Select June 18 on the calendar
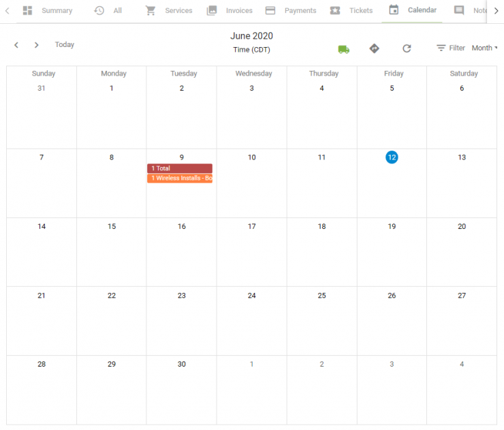504x430 pixels. [x=321, y=226]
